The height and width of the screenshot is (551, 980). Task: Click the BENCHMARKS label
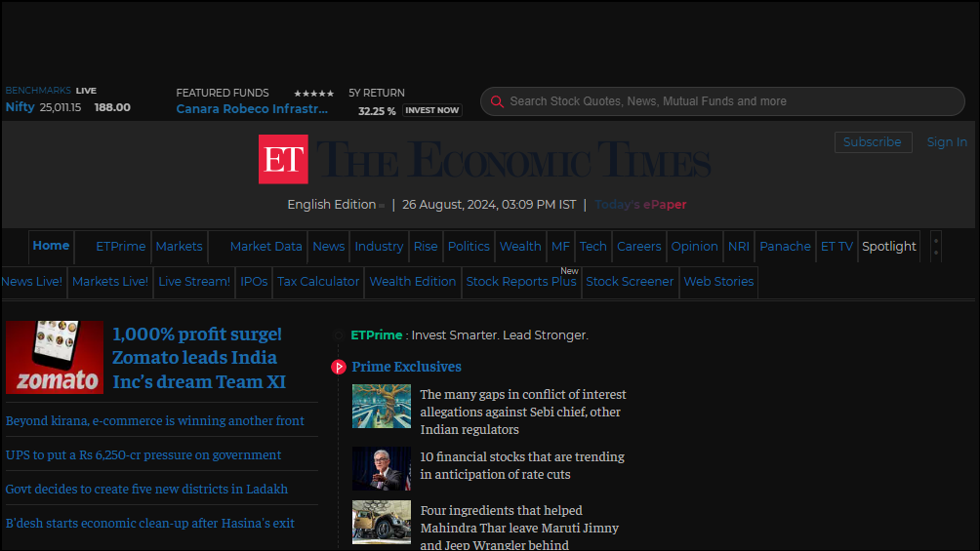point(38,91)
